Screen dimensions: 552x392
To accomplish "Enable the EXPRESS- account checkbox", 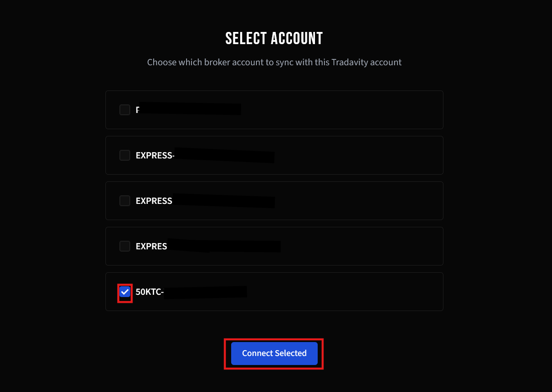I will (x=125, y=155).
